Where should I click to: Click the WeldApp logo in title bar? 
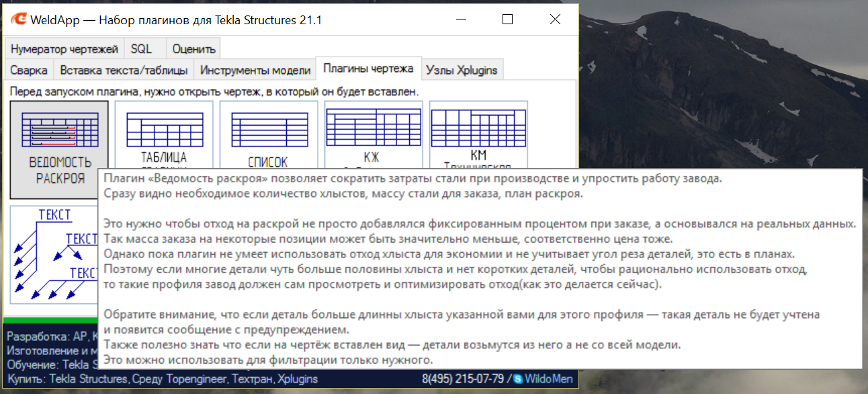(18, 20)
